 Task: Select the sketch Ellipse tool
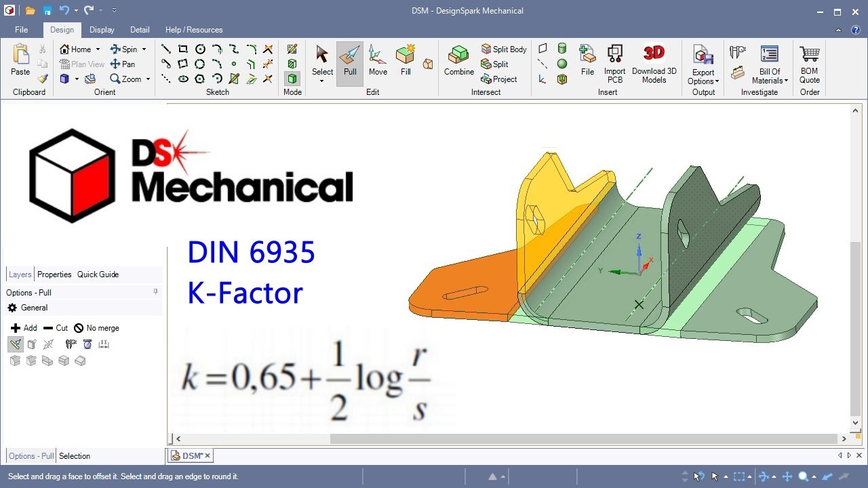coord(183,79)
